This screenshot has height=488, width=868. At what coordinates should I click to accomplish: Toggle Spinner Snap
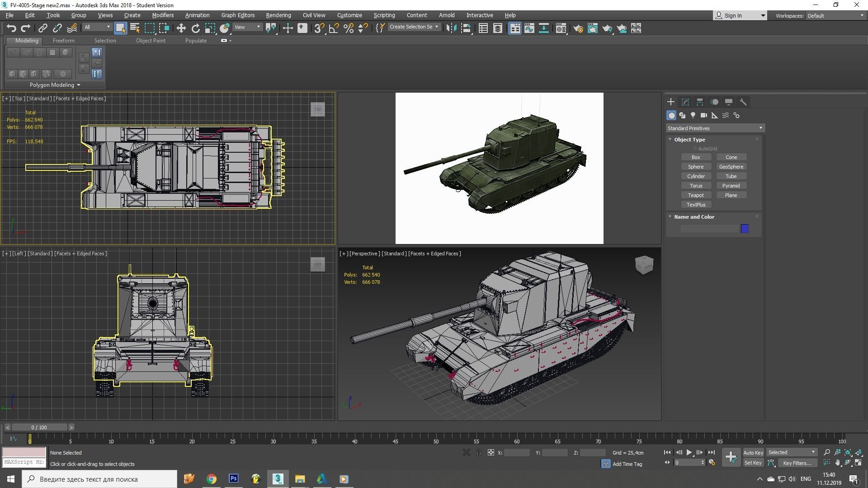pyautogui.click(x=363, y=28)
